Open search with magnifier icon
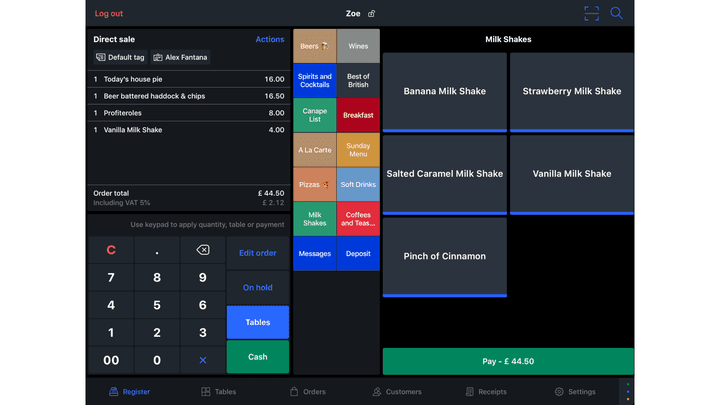Viewport: 720px width, 405px height. tap(617, 13)
